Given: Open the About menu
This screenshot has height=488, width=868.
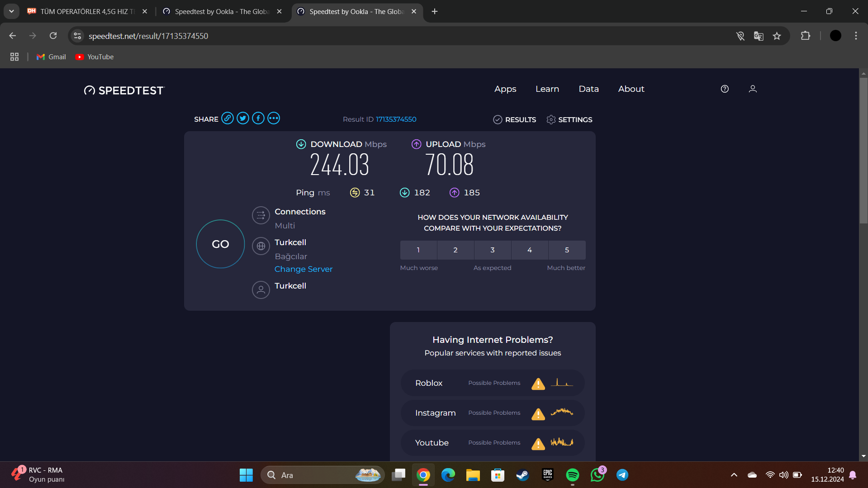Looking at the screenshot, I should [631, 89].
